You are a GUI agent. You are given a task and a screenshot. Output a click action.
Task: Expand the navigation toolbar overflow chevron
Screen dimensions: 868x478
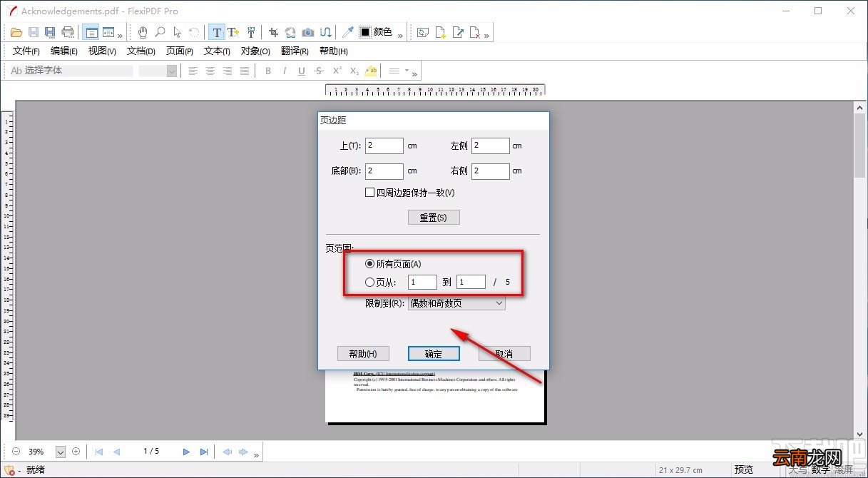256,454
